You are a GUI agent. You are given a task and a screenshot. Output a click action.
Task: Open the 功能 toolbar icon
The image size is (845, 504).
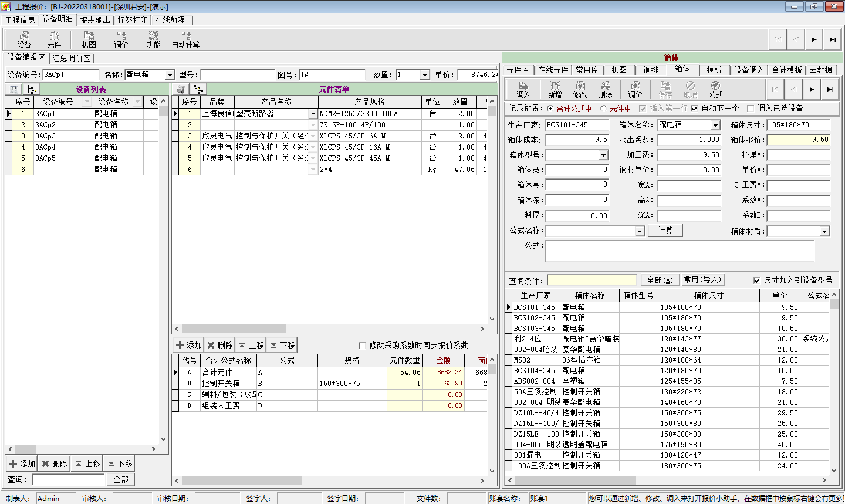(153, 39)
